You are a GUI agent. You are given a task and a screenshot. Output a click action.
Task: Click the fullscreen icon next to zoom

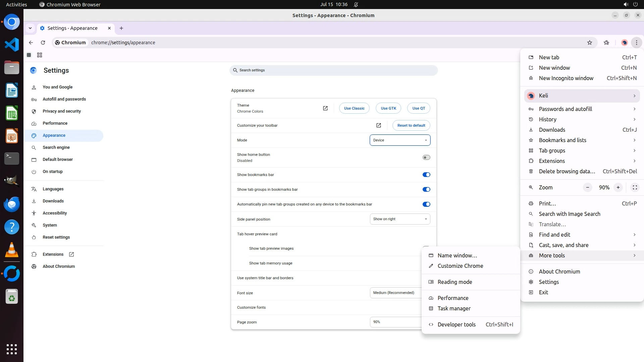coord(635,187)
